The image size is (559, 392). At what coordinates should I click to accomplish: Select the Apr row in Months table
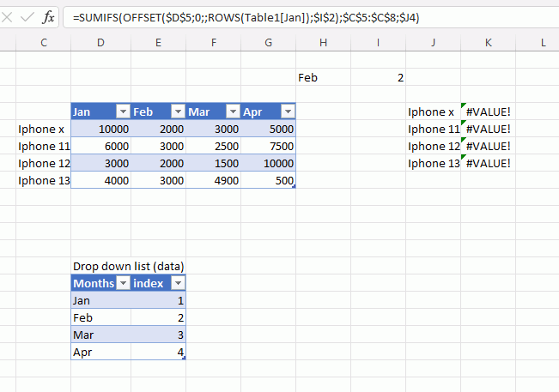coord(100,352)
